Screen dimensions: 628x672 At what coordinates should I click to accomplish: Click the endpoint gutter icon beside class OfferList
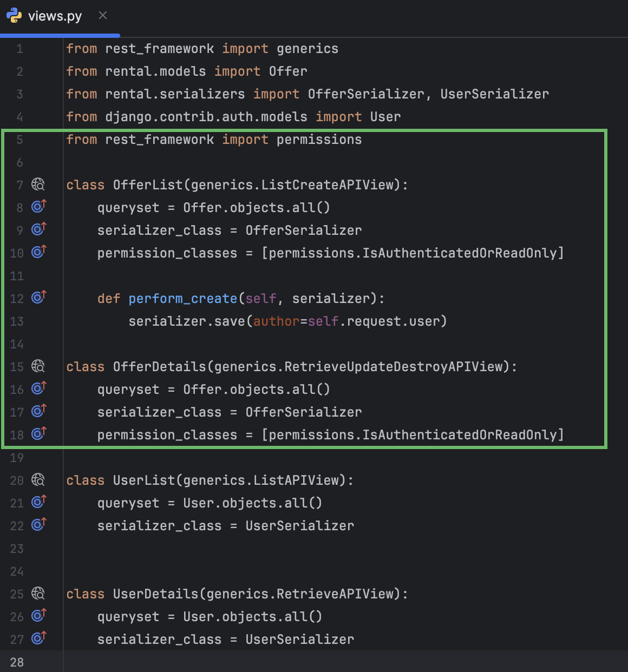click(x=38, y=185)
